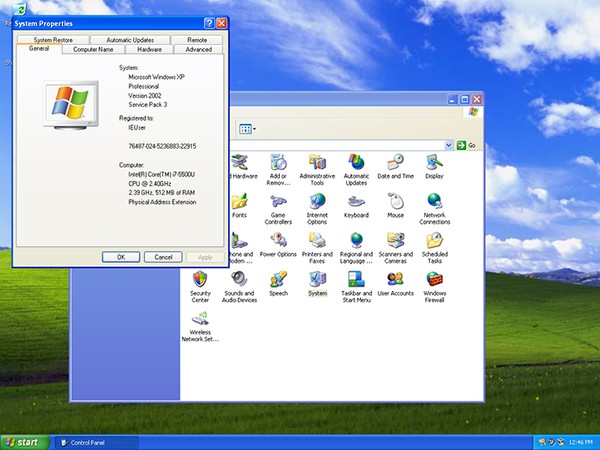Viewport: 600px width, 450px height.
Task: Click Cancel in System Properties
Action: [163, 257]
